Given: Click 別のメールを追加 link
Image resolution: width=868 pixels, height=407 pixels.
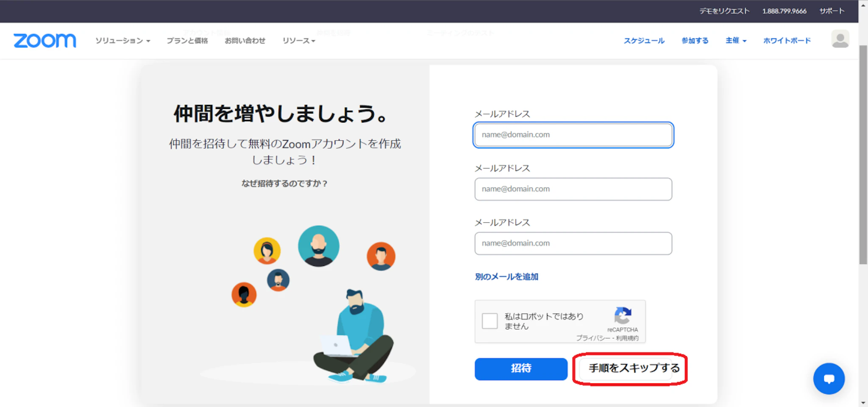Looking at the screenshot, I should (x=506, y=277).
